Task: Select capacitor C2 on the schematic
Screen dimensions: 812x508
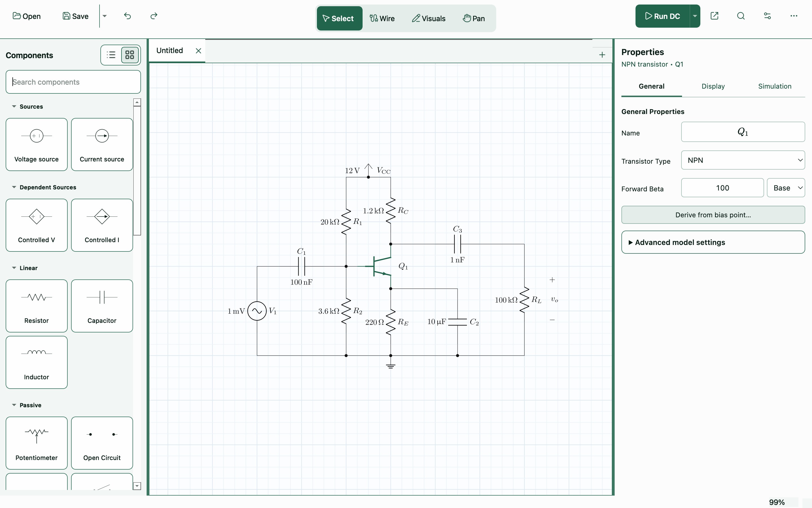Action: pyautogui.click(x=457, y=322)
